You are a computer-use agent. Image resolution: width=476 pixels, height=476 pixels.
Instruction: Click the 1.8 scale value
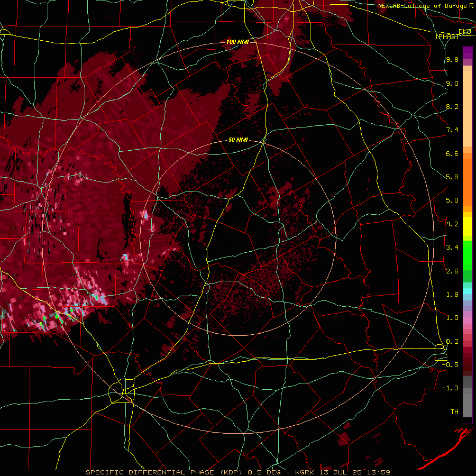(x=452, y=295)
